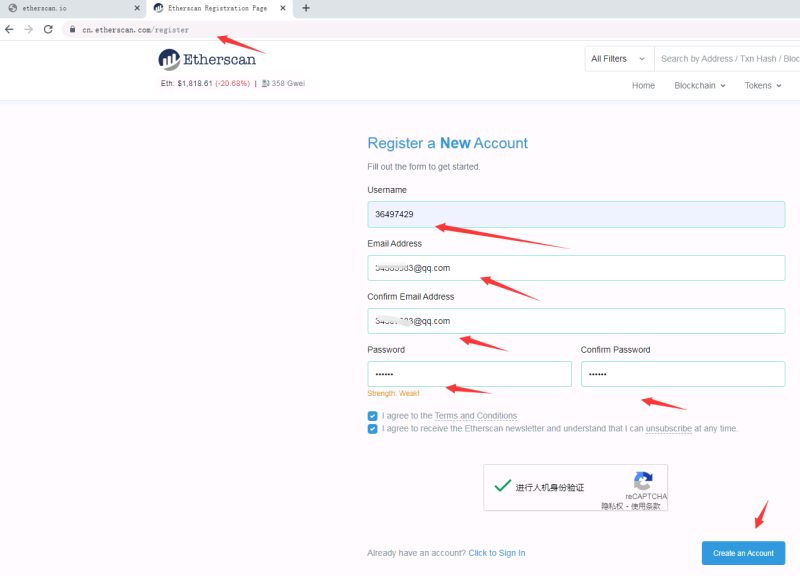Viewport: 800px width, 576px height.
Task: Click the reCAPTCHA privacy link 隐私权
Action: 612,506
